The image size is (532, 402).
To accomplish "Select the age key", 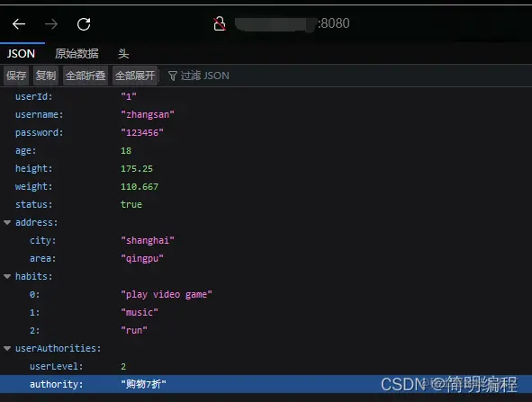I will [x=25, y=150].
